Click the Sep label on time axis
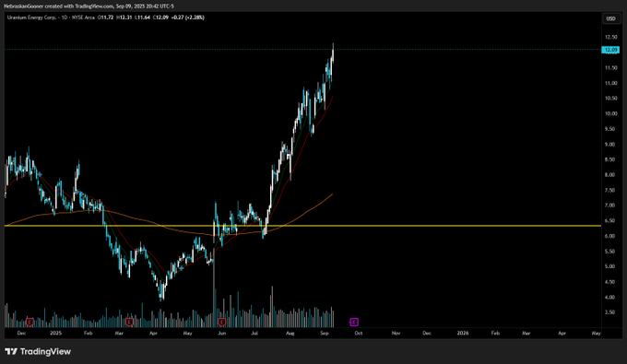627x364 pixels. pos(325,334)
